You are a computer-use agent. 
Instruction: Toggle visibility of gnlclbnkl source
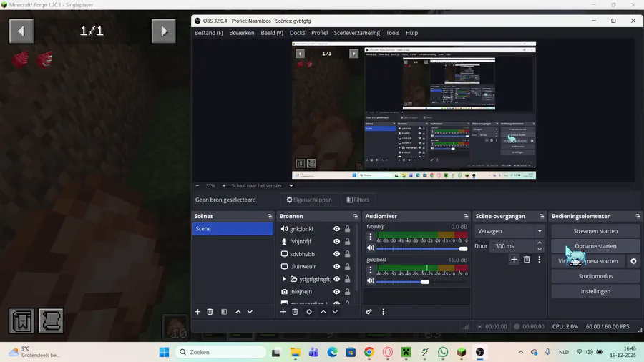point(337,229)
